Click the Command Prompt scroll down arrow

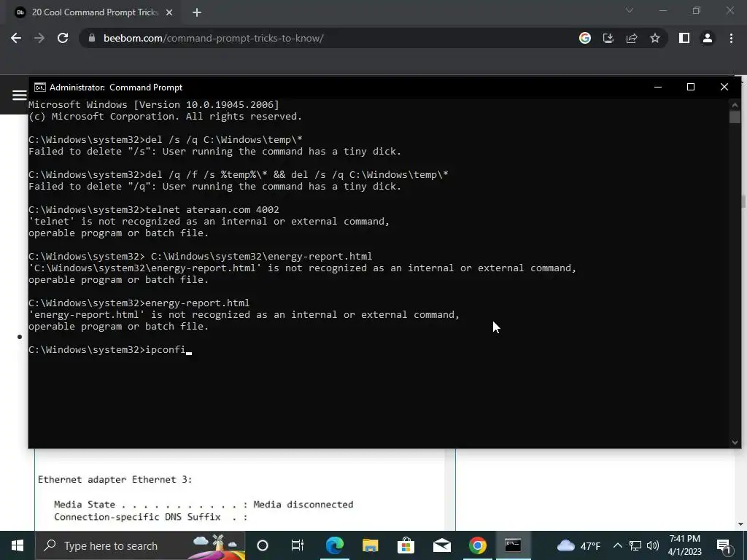coord(735,443)
